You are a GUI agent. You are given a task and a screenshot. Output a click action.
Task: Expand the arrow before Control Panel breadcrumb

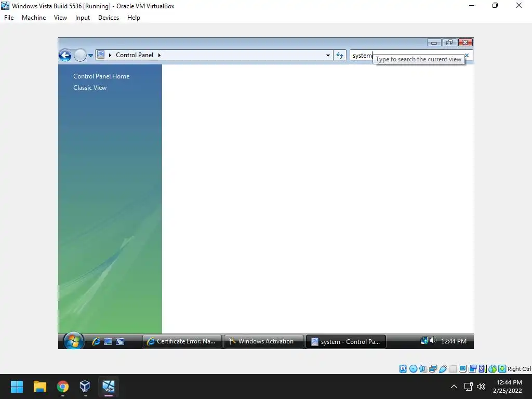tap(110, 55)
